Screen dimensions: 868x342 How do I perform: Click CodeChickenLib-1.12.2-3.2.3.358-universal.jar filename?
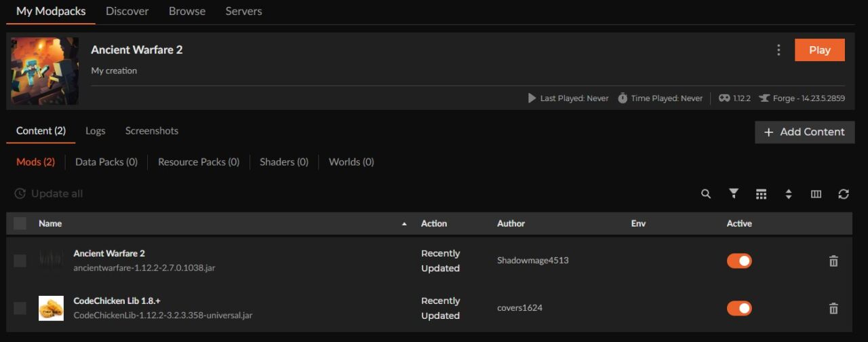(163, 316)
